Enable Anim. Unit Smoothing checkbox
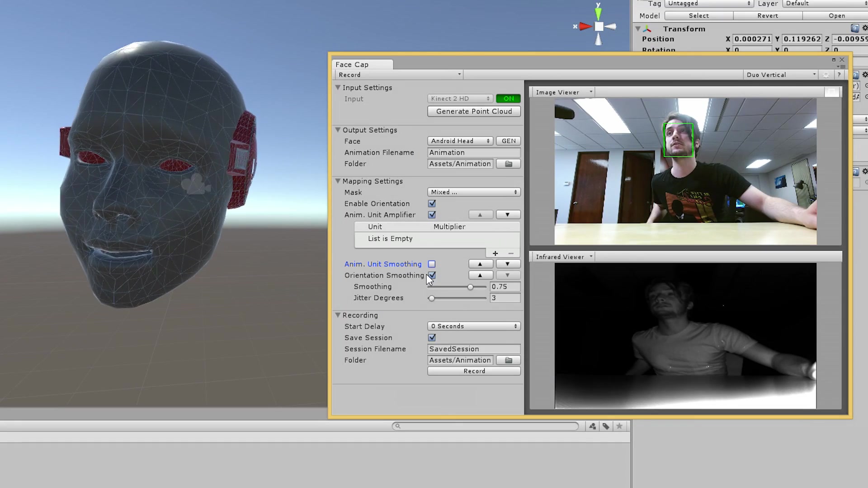 click(432, 264)
